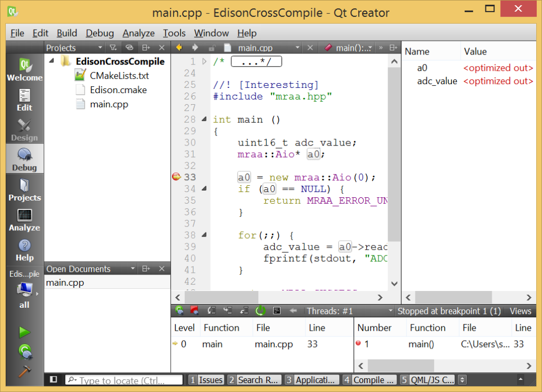Image resolution: width=542 pixels, height=392 pixels.
Task: Open Analyze mode from the left sidebar
Action: (x=24, y=221)
